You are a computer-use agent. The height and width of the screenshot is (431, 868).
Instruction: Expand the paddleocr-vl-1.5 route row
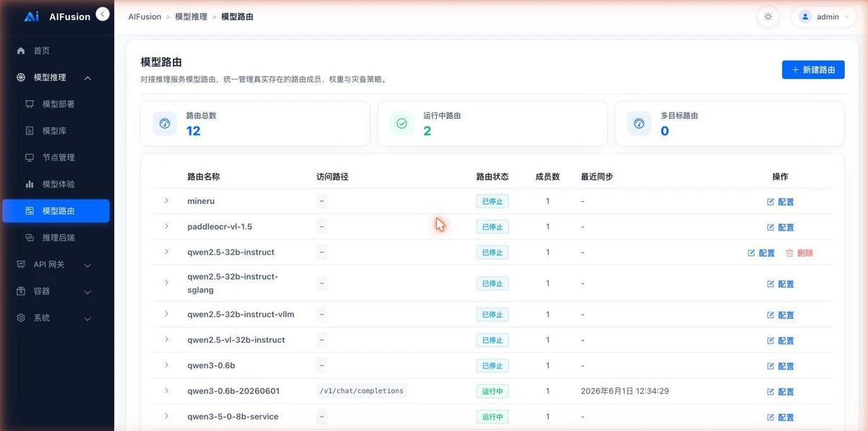coord(166,226)
